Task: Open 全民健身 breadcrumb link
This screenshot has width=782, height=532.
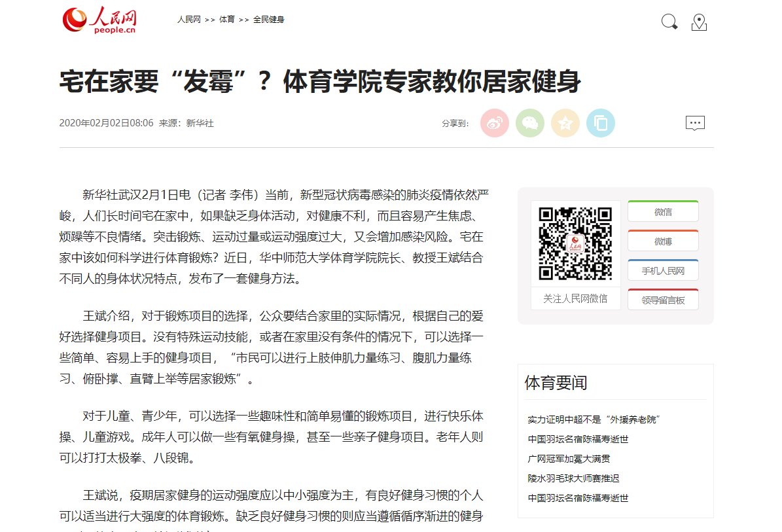Action: coord(269,20)
